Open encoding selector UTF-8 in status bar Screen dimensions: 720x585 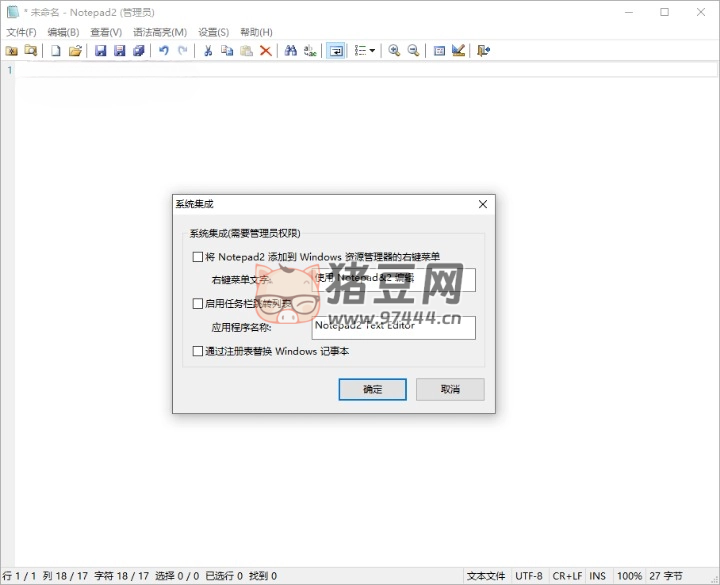pos(530,576)
